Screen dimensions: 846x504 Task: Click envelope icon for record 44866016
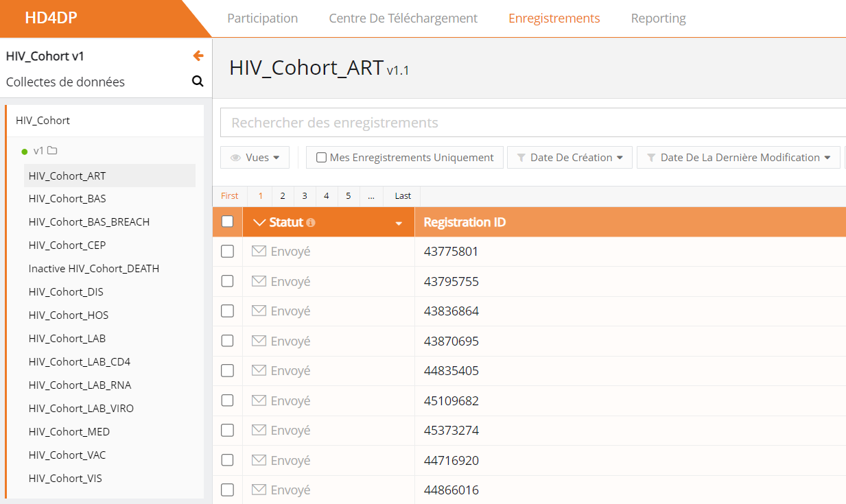259,490
